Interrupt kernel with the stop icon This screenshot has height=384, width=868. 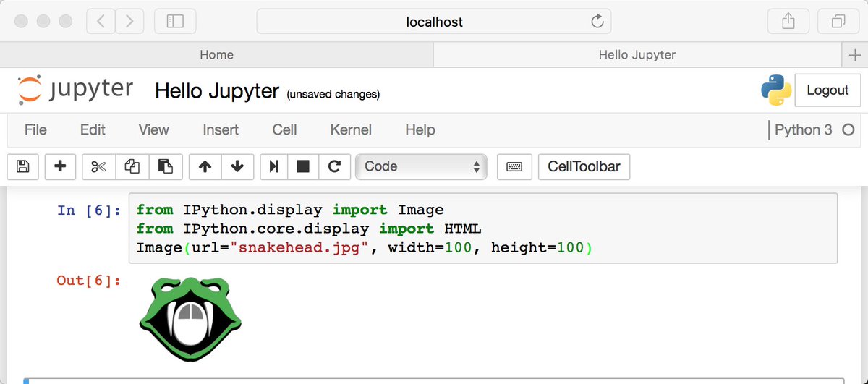303,166
